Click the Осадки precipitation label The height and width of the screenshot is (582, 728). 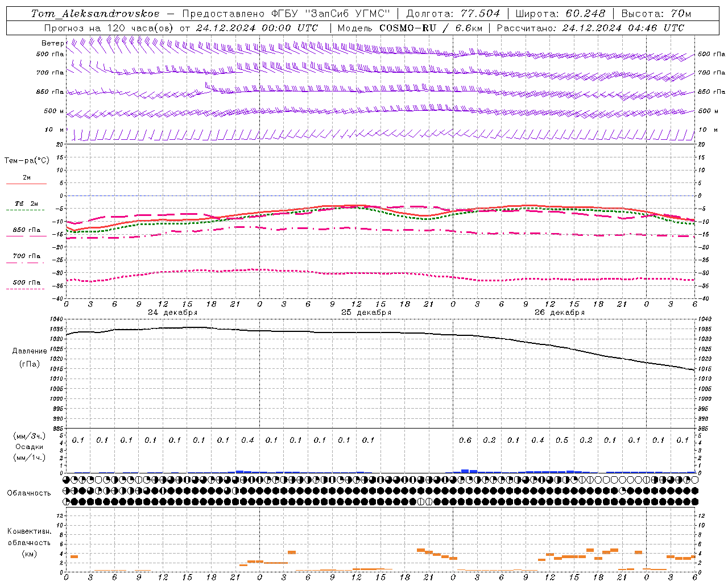pyautogui.click(x=29, y=447)
